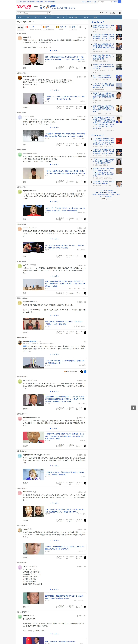
Task: Open the 購入履歴 link
Action: [112, 13]
